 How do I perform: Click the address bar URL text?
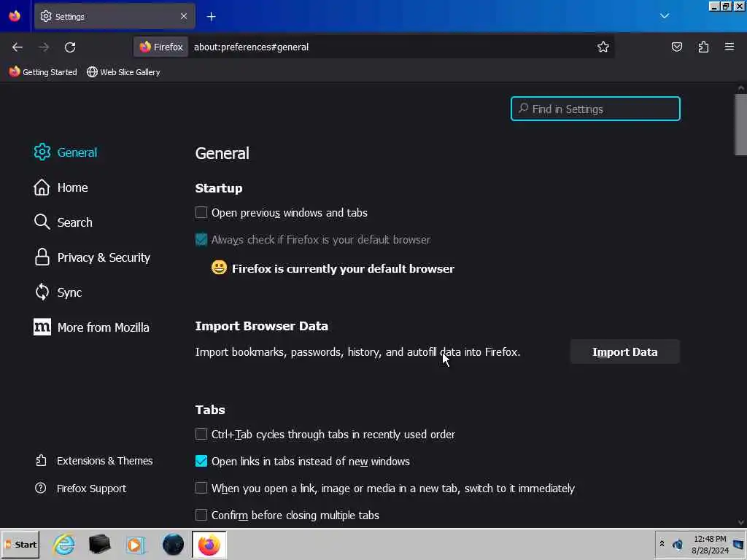tap(251, 47)
